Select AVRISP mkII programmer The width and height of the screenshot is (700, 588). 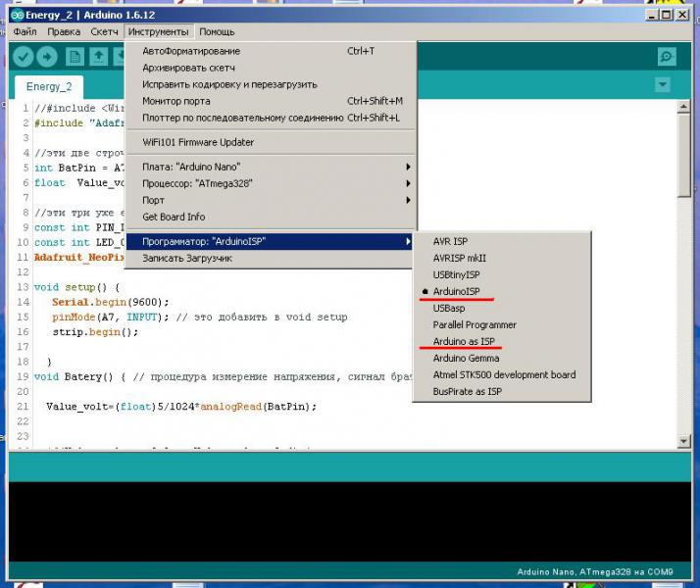(502, 259)
